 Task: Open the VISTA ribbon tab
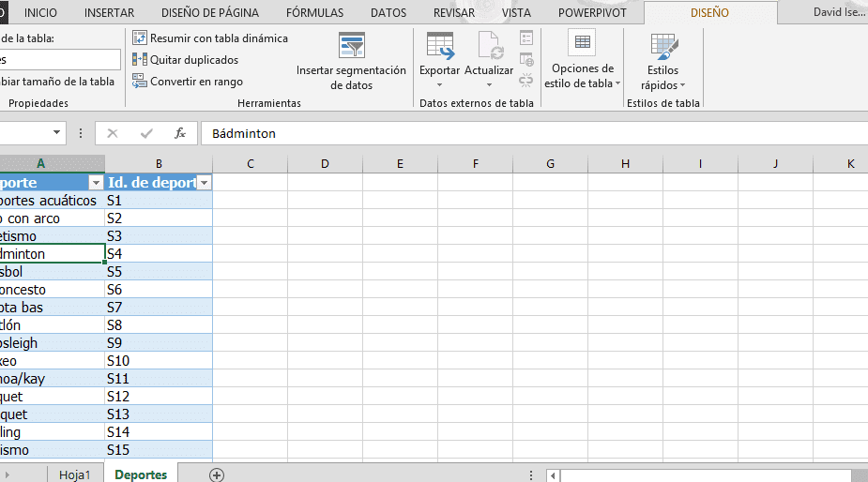(x=516, y=12)
